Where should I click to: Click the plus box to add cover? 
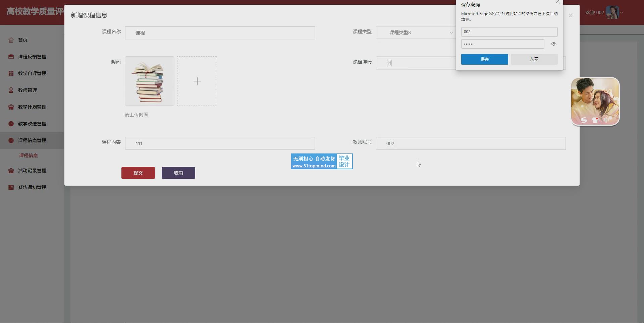point(197,81)
